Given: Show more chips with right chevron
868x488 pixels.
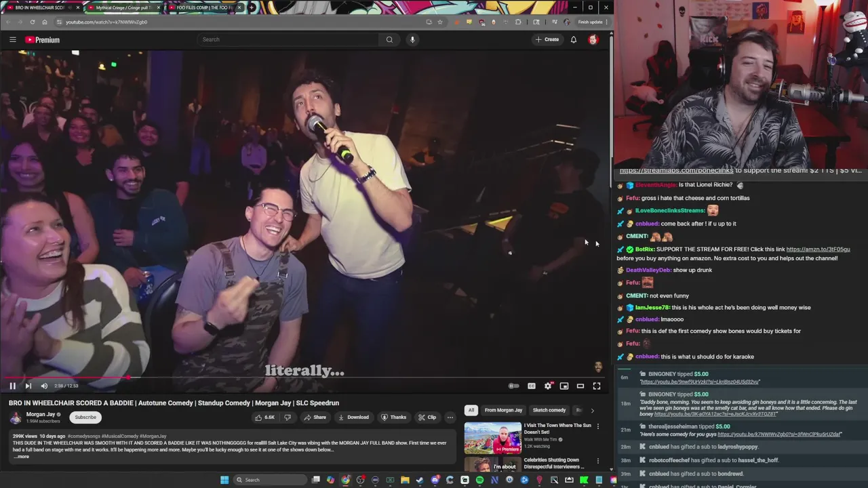Looking at the screenshot, I should pos(592,410).
